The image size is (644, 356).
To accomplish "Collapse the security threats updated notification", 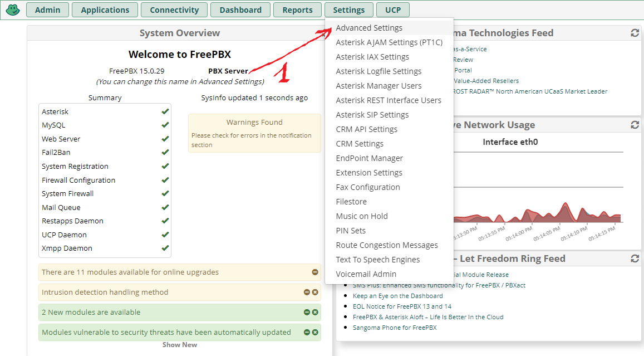I will tap(307, 332).
